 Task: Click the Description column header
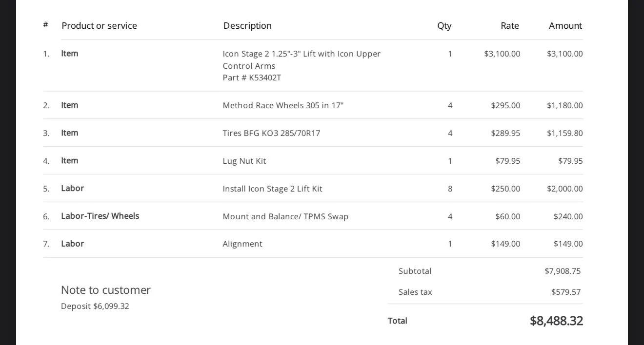click(247, 26)
